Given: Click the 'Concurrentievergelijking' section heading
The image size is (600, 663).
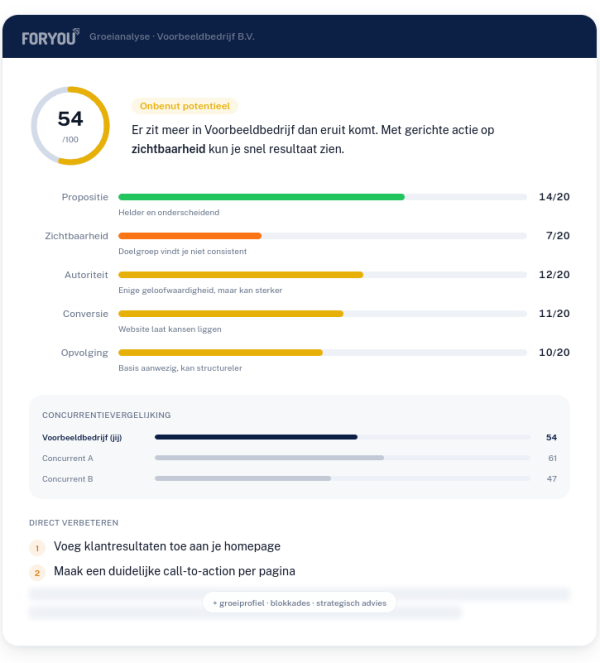Looking at the screenshot, I should tap(106, 414).
